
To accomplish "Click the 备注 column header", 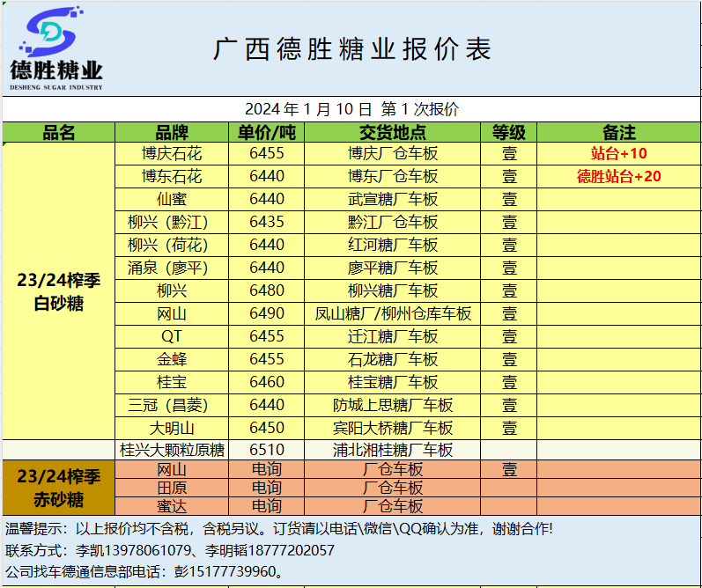I will (618, 133).
